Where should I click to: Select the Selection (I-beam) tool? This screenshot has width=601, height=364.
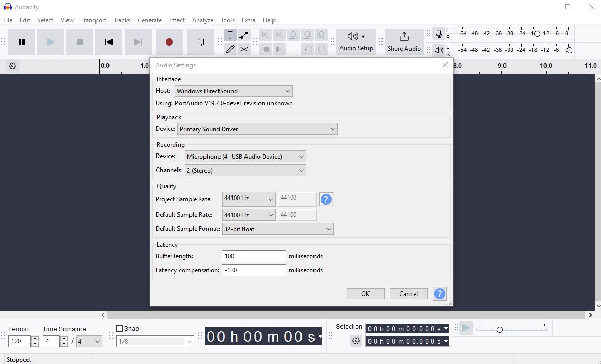(230, 35)
